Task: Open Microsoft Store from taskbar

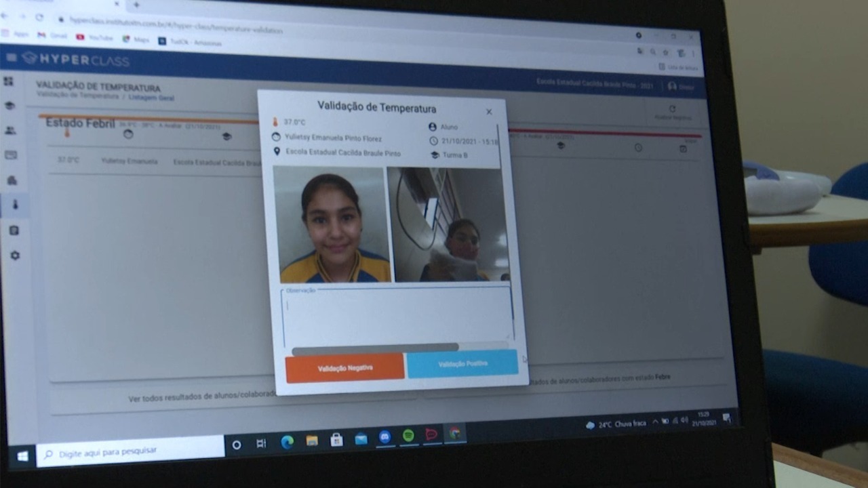Action: click(x=336, y=439)
